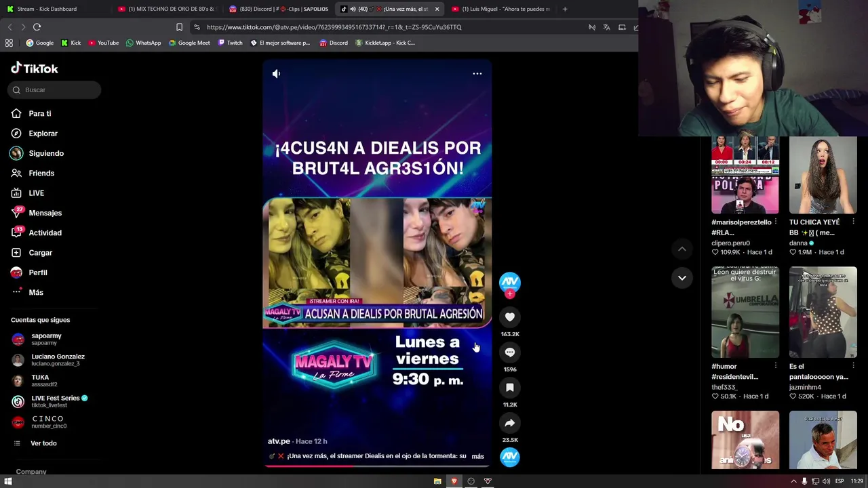Open the Twitch bookmark
Screen dimensions: 868x488
pos(230,43)
